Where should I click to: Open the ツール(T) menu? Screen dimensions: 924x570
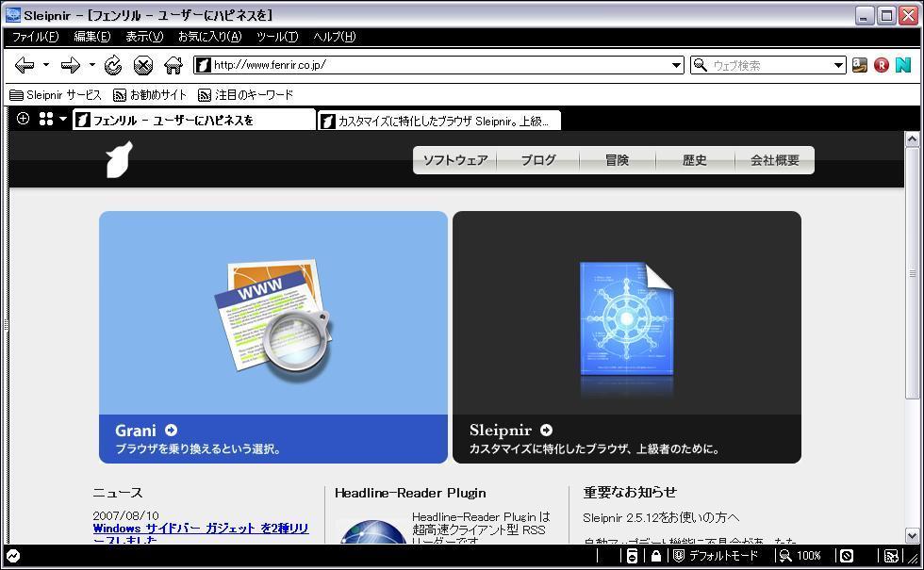click(277, 37)
